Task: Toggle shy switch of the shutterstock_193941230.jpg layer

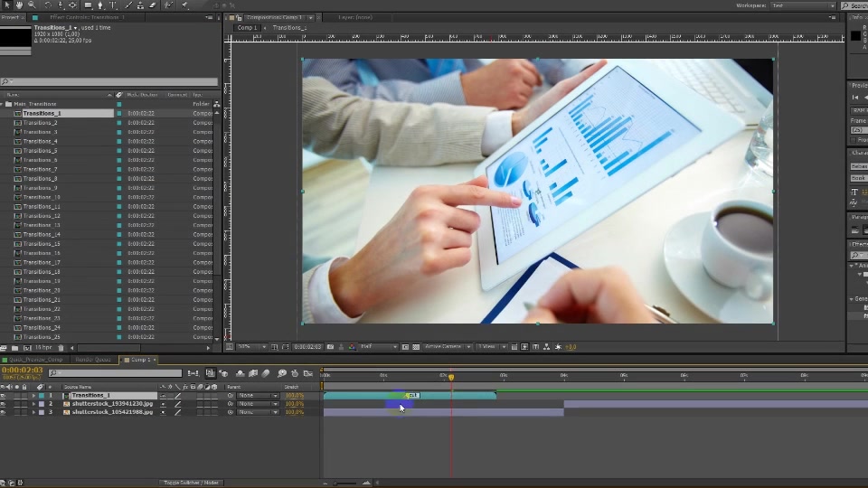Action: (x=163, y=404)
